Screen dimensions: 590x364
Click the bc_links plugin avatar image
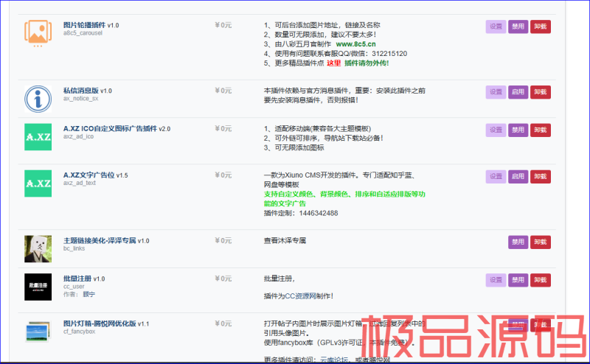coord(38,249)
